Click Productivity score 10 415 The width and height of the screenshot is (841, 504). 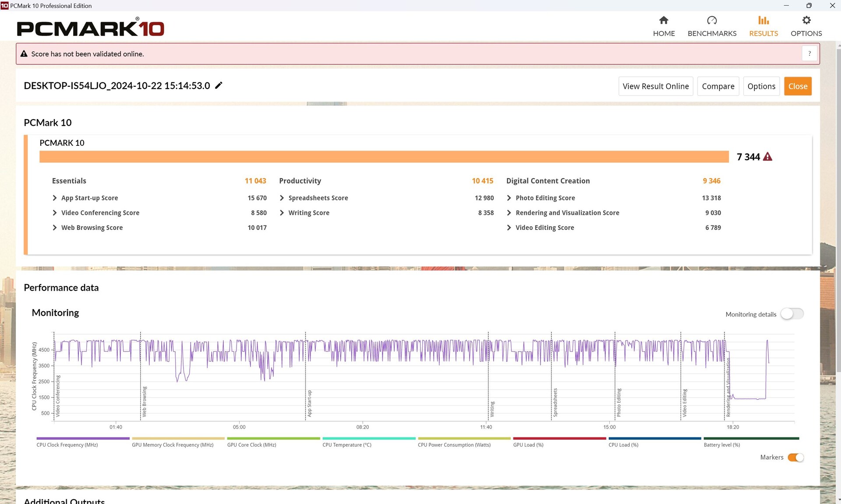(x=482, y=181)
